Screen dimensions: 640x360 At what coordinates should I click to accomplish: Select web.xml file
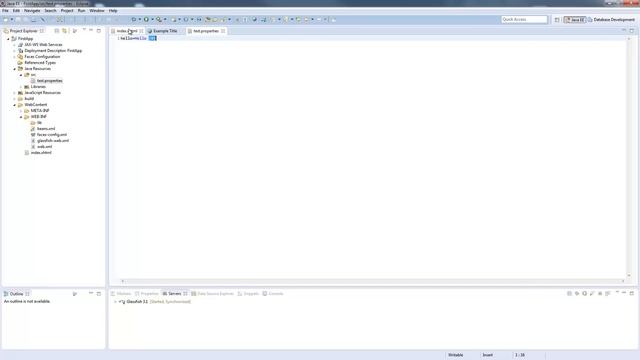[x=44, y=147]
